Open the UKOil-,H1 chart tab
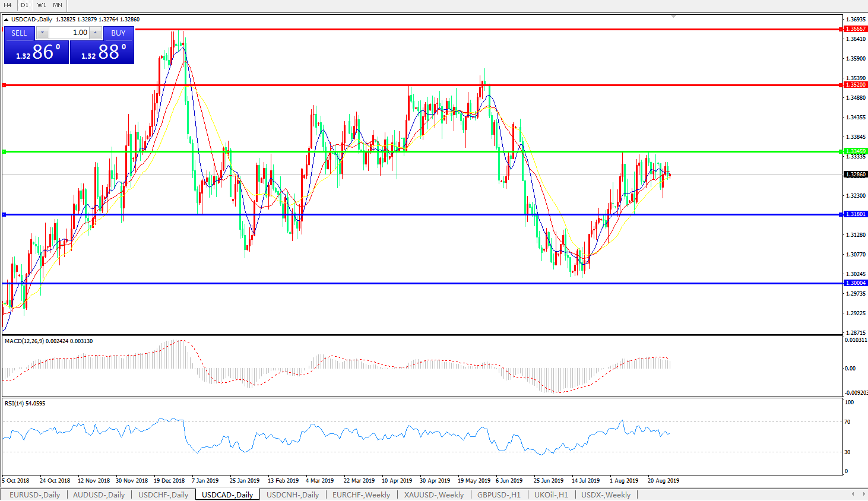 550,494
